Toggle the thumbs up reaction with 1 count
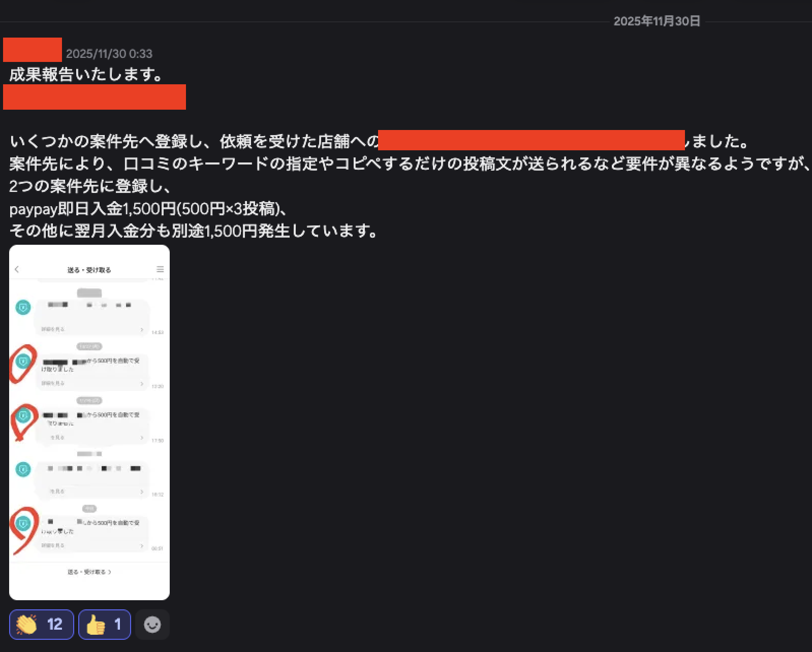 pyautogui.click(x=104, y=624)
